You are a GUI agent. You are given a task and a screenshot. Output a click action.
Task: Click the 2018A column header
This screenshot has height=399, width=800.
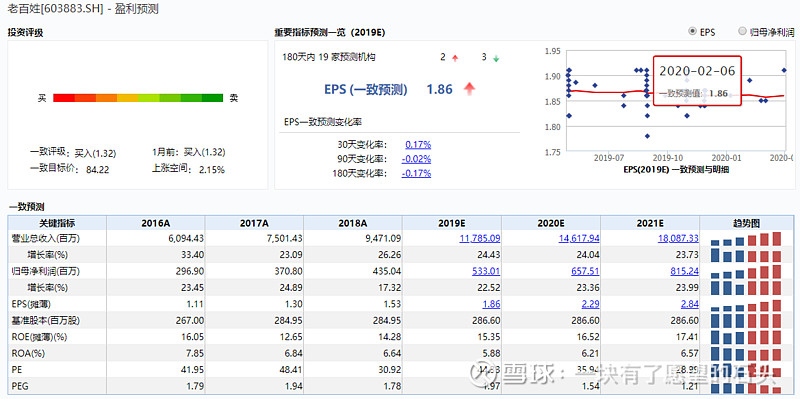point(353,223)
